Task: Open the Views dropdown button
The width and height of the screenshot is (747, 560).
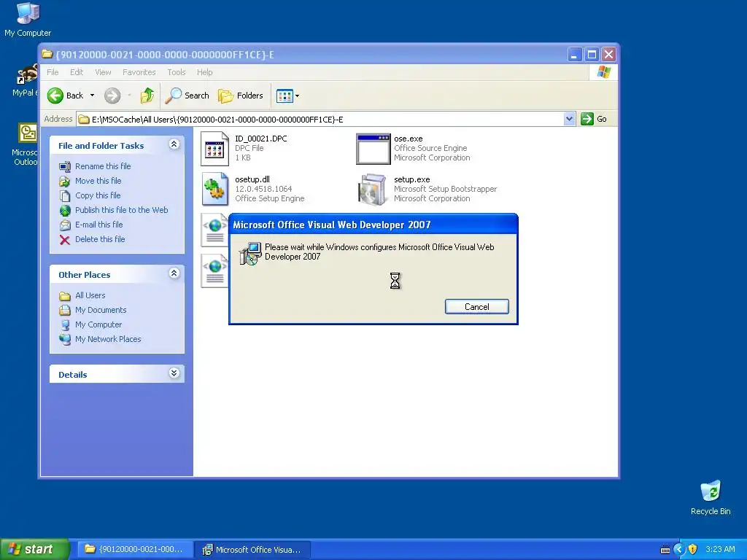Action: [287, 96]
